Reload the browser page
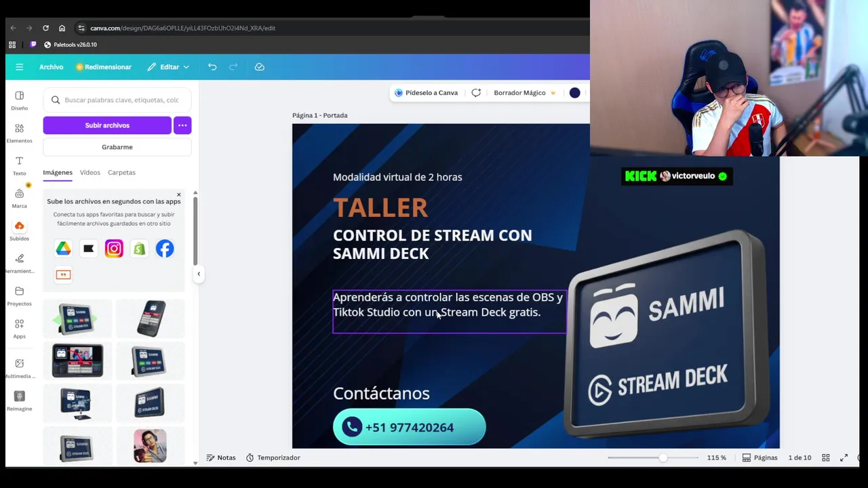868x488 pixels. [45, 28]
